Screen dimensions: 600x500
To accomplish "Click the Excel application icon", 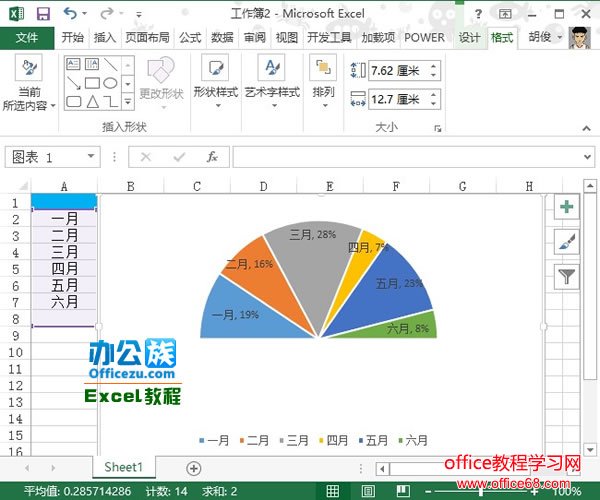I will point(16,14).
